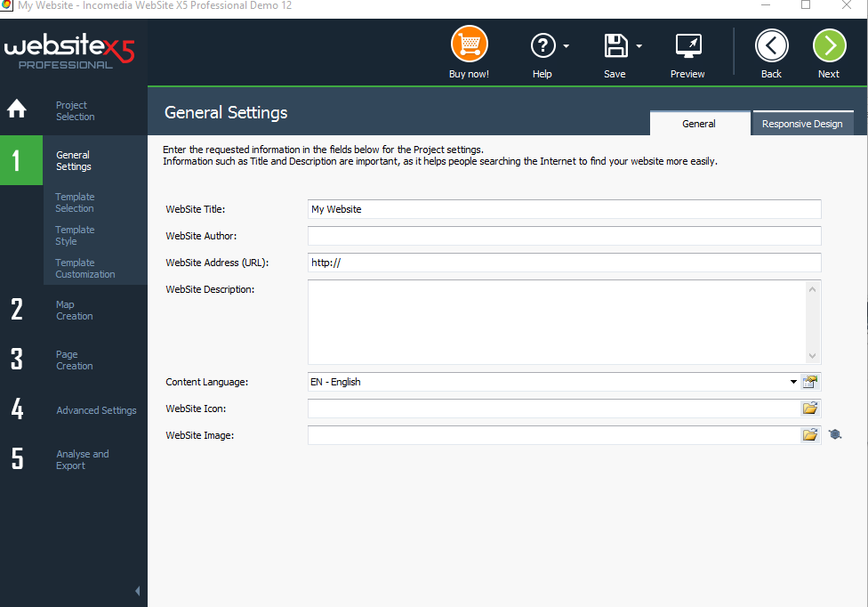Screen dimensions: 868x607
Task: Click the home icon for Project Selection
Action: 17,109
